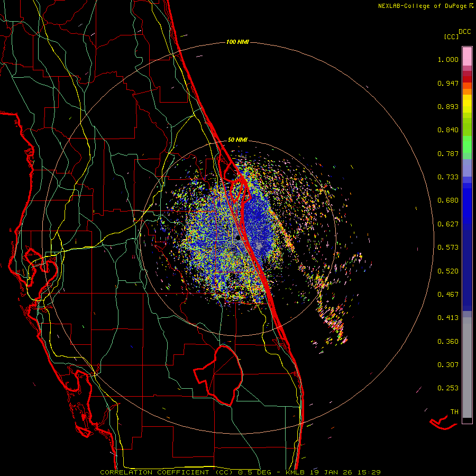Click the NEXLAB-College of DuPage label
This screenshot has width=476, height=476.
[x=422, y=6]
